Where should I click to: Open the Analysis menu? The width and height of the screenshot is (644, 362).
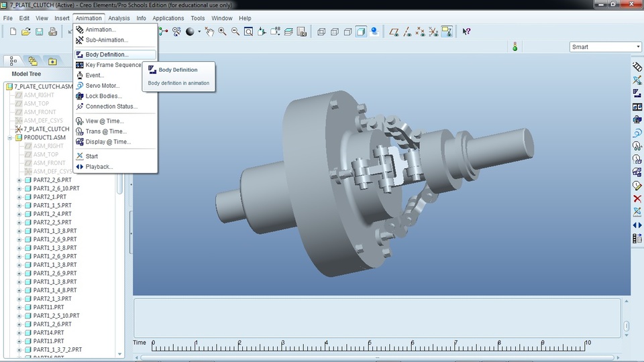119,18
